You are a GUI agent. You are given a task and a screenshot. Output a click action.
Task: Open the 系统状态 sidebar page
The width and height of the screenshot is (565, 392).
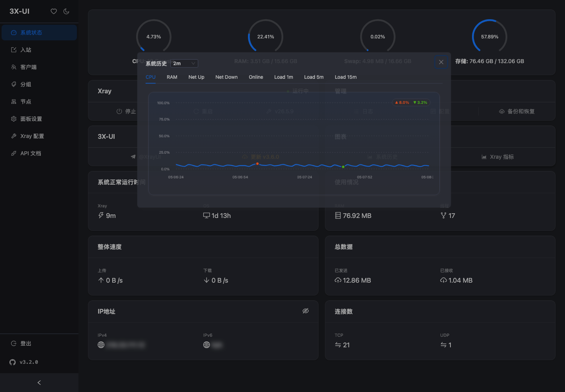pyautogui.click(x=39, y=33)
